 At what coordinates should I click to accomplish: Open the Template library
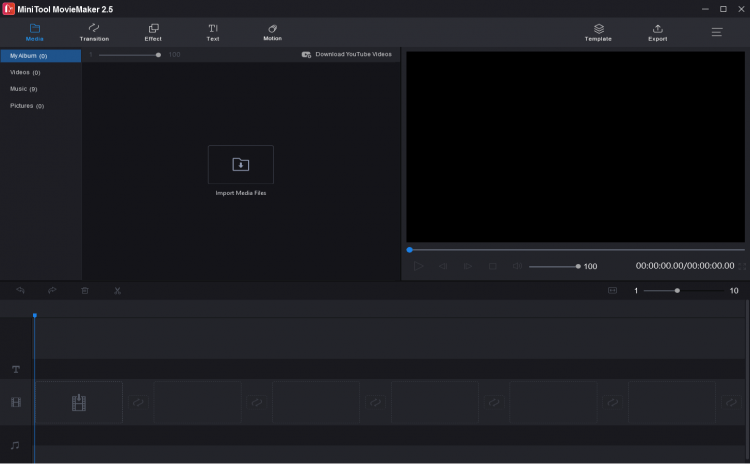[x=598, y=32]
